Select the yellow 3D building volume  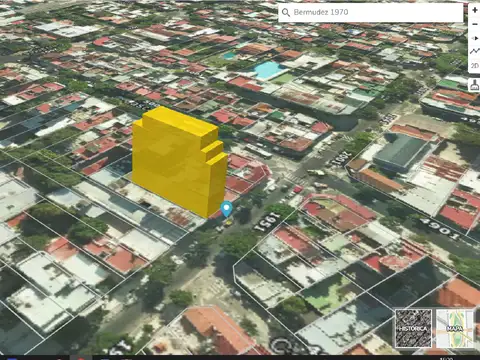coord(179,161)
